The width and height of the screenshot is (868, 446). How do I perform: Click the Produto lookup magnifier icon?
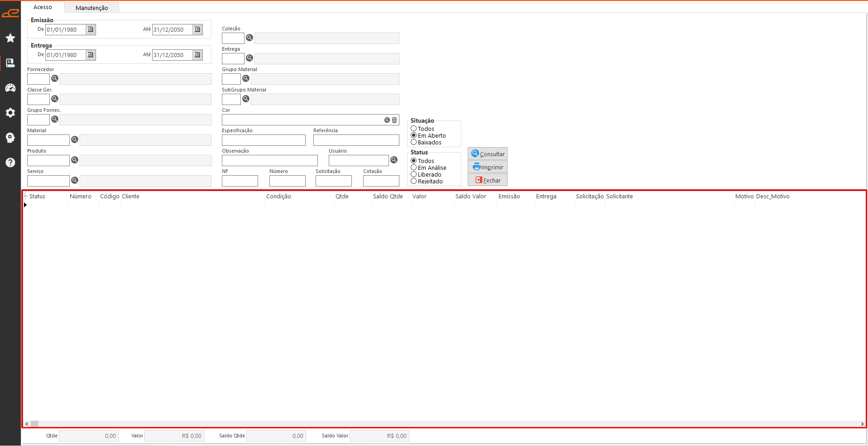click(x=75, y=160)
